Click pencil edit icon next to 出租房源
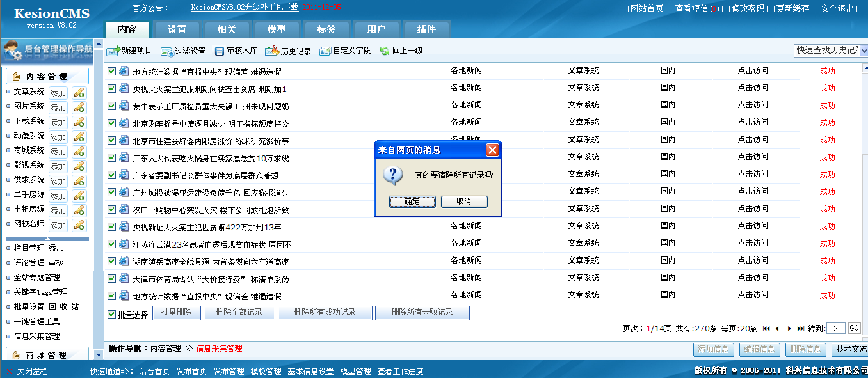Screen dimensions: 868x378 point(79,210)
